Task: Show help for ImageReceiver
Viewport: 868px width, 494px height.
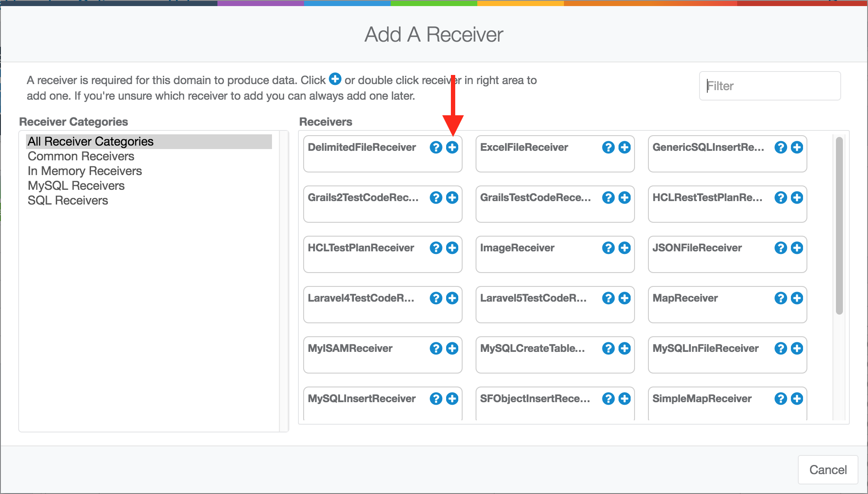Action: coord(608,248)
